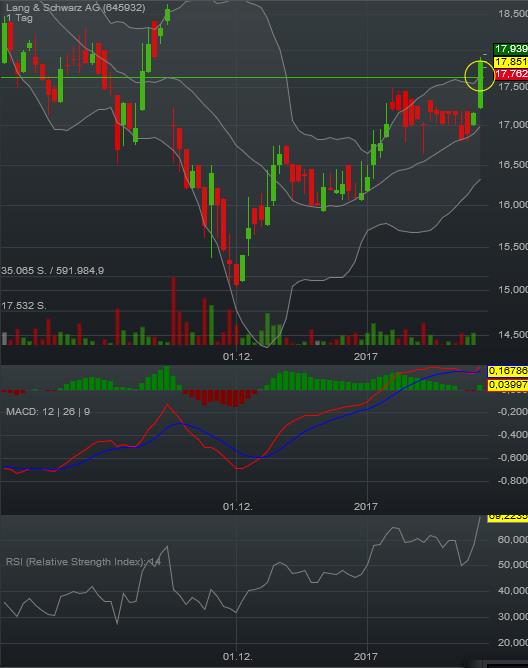Viewport: 528px width, 668px height.
Task: Click the Lang & Schwarz AG (645932) chart title
Action: 75,8
